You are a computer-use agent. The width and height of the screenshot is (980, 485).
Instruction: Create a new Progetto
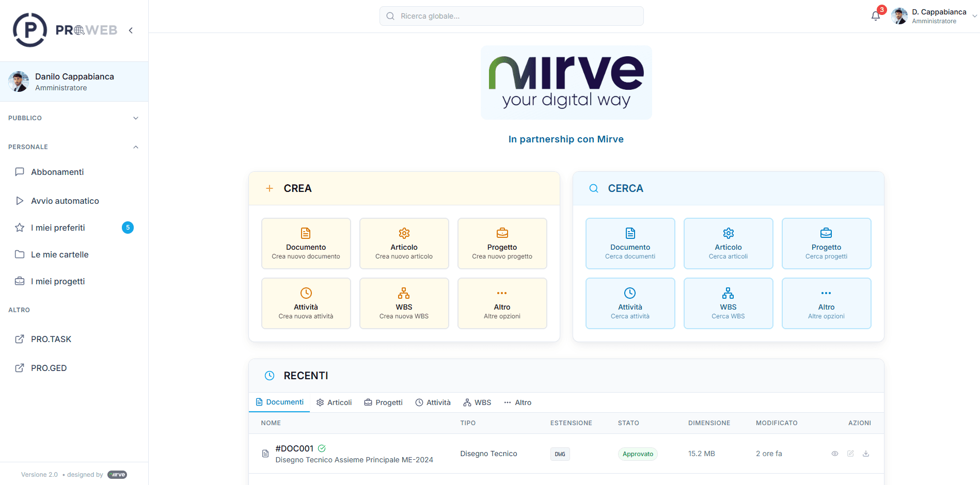[x=502, y=244]
